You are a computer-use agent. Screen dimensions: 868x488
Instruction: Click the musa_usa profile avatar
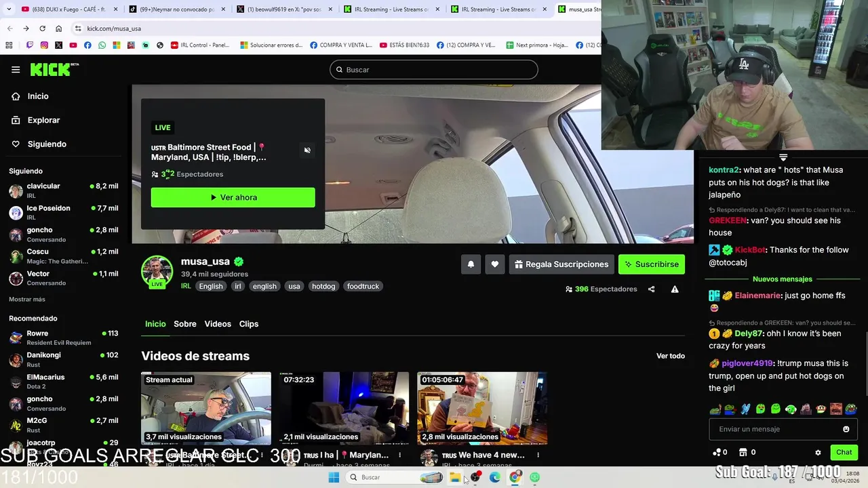click(157, 272)
